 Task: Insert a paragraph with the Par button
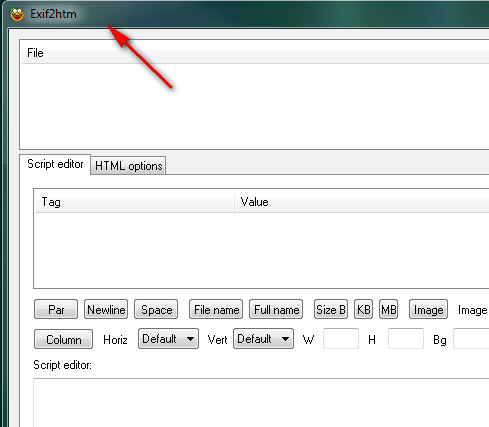coord(56,309)
